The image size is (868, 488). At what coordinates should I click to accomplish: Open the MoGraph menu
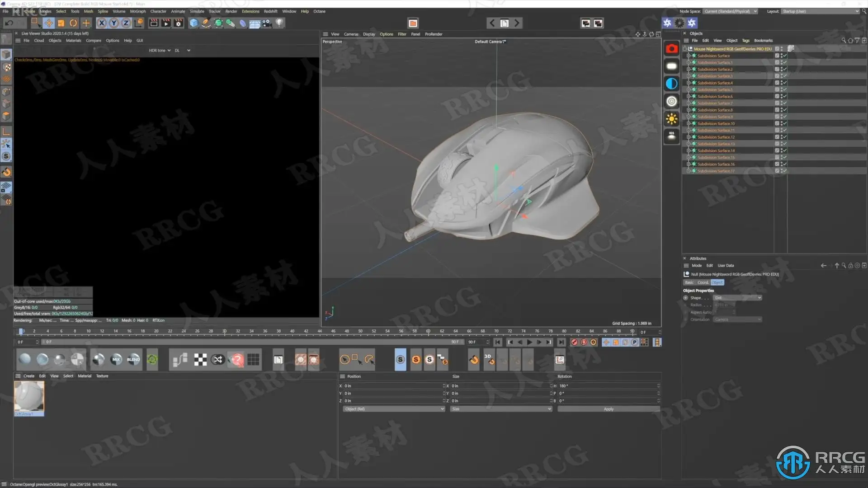tap(137, 11)
